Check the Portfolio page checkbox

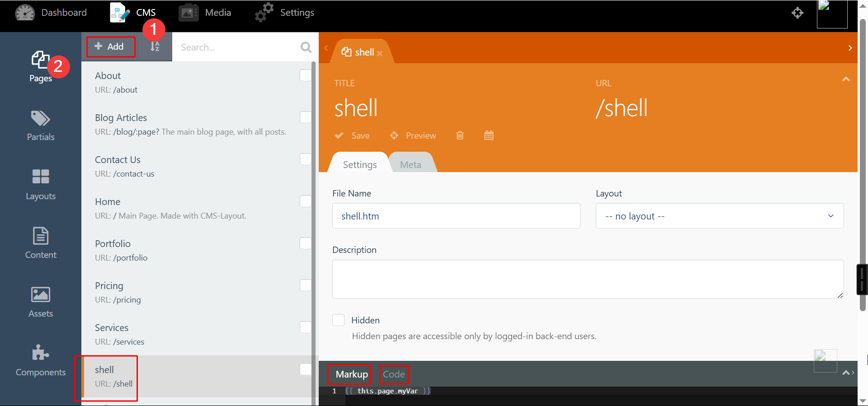pos(306,243)
